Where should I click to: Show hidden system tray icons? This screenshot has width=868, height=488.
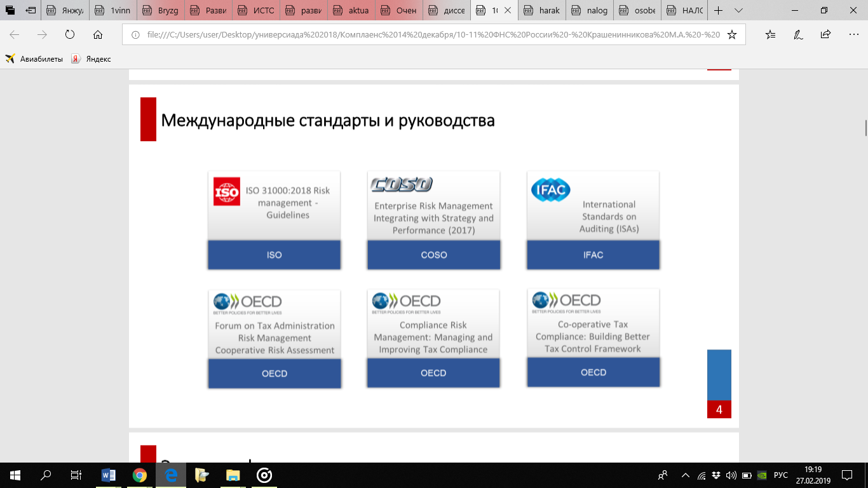pos(685,475)
